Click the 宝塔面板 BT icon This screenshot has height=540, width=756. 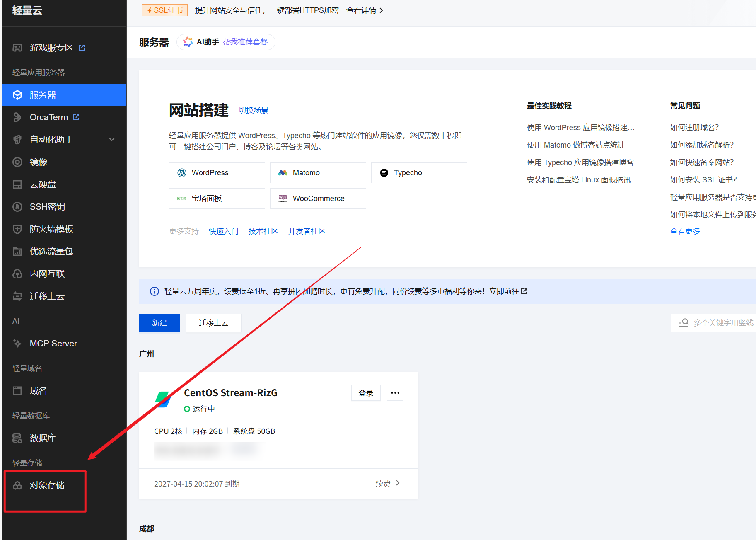click(182, 199)
